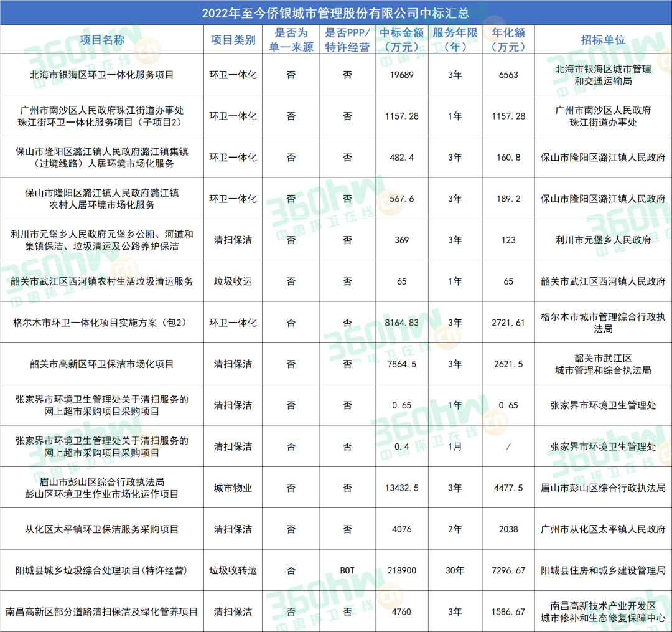Click the table title 2022年至今侨银城市管理股份有限公司中标汇总
Screen dimensions: 672x632
pyautogui.click(x=335, y=13)
